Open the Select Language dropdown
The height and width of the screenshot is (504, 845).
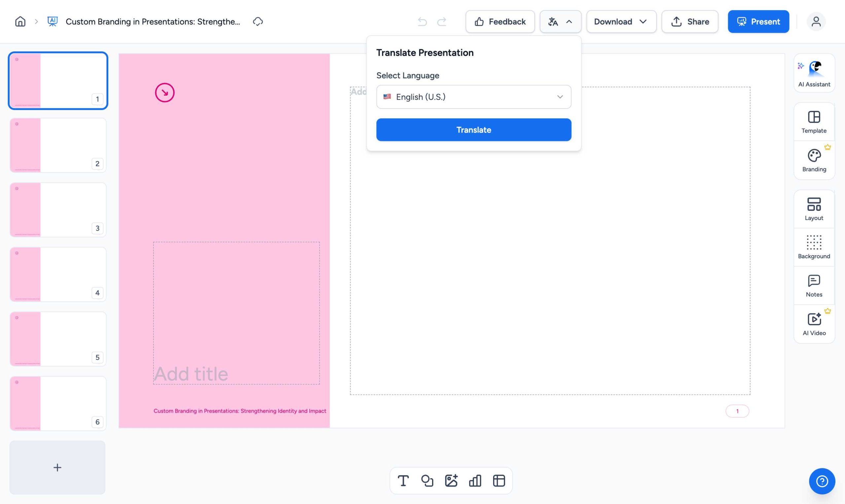474,97
